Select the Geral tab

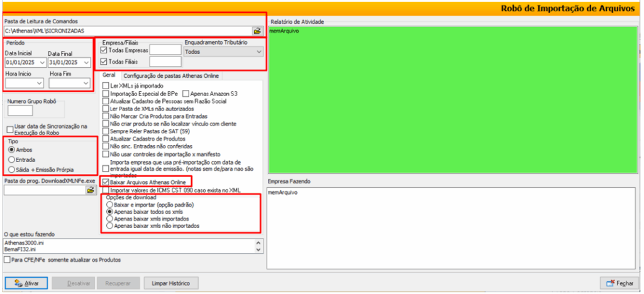pyautogui.click(x=109, y=75)
